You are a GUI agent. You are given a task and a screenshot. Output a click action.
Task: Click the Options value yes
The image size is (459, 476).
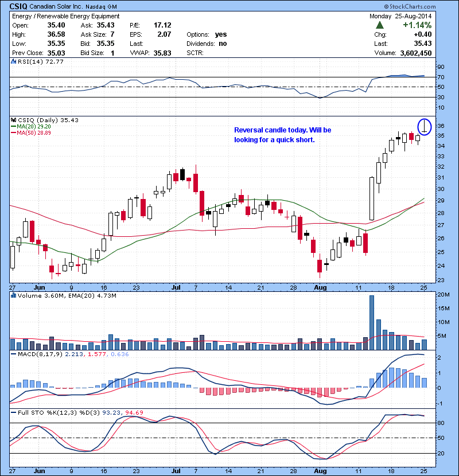coord(221,34)
